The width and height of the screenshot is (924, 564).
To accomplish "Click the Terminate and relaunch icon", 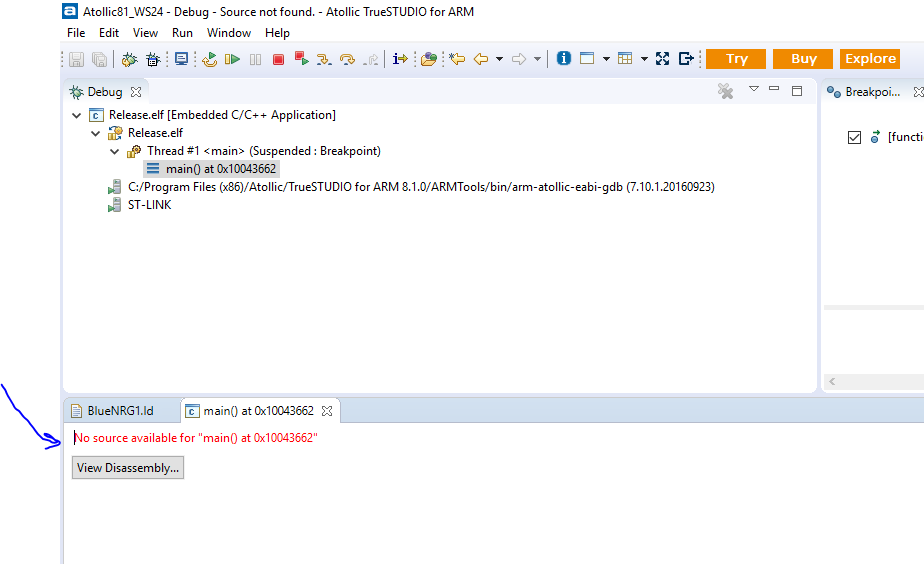I will coord(302,58).
